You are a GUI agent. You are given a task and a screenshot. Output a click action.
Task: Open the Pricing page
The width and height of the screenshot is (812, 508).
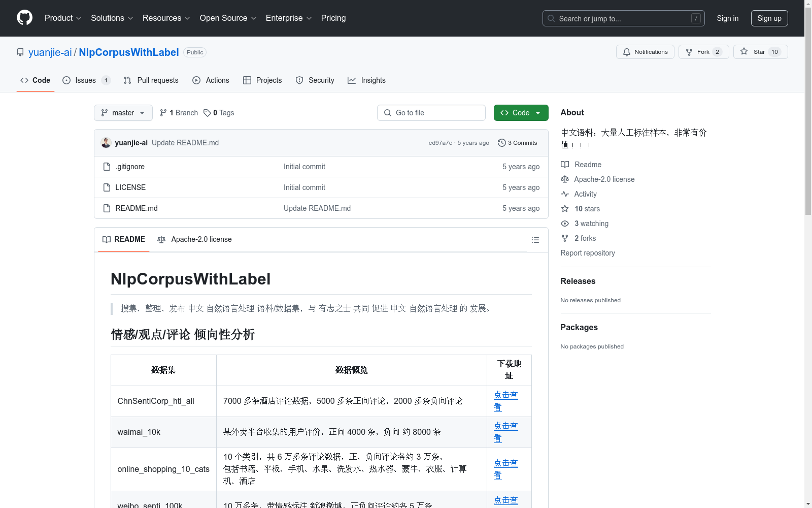(333, 18)
